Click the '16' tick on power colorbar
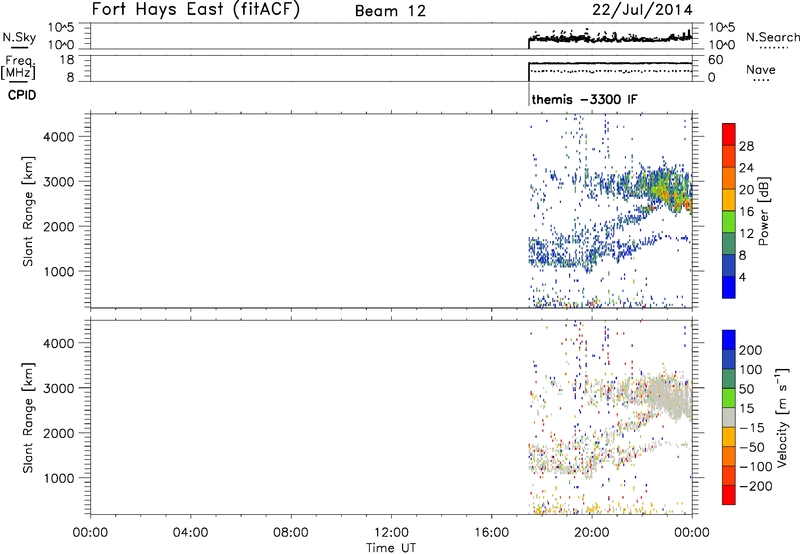The image size is (800, 554). 746,212
